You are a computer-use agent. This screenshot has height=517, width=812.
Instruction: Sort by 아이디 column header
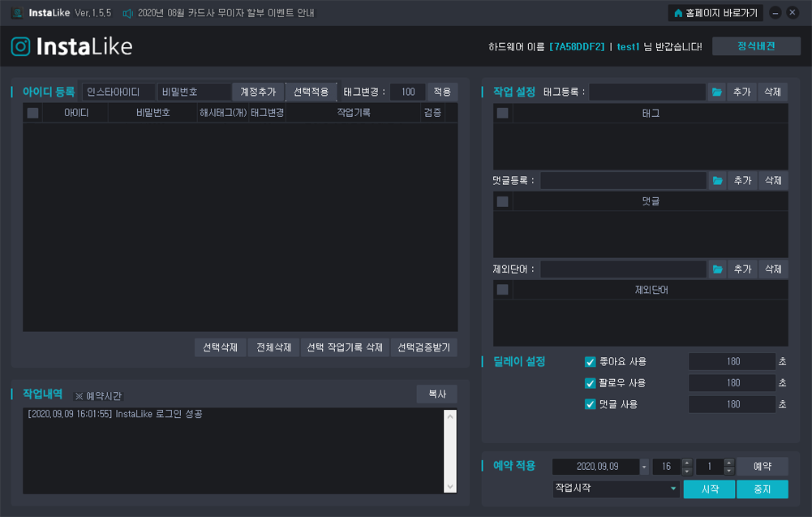[x=75, y=113]
